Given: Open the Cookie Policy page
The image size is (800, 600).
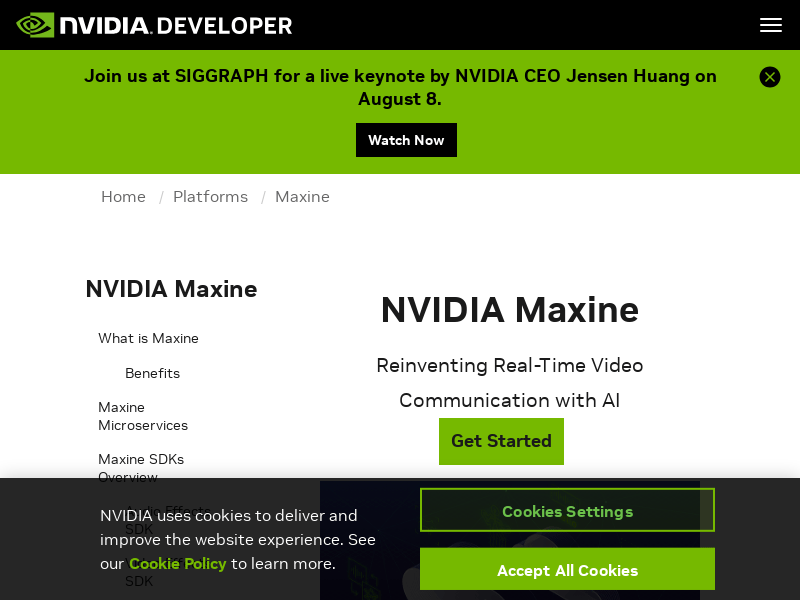Looking at the screenshot, I should (177, 563).
